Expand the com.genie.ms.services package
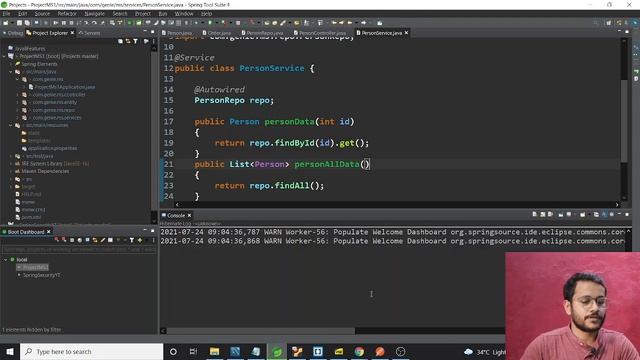Screen dimensions: 640x360 click(18, 118)
